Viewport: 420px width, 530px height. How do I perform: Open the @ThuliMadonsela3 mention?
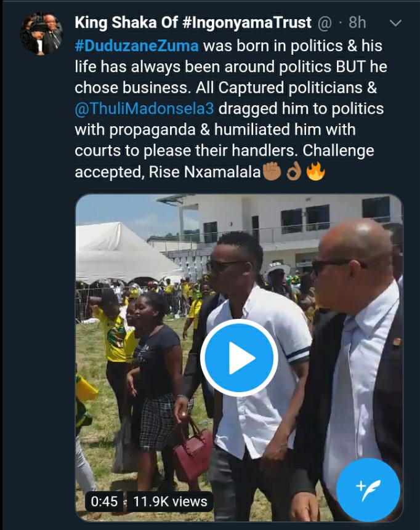(x=144, y=109)
